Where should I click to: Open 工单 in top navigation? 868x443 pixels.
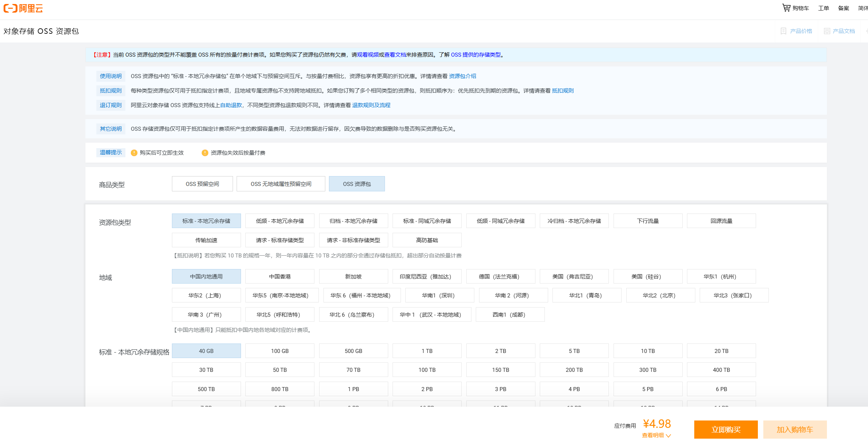pyautogui.click(x=824, y=8)
